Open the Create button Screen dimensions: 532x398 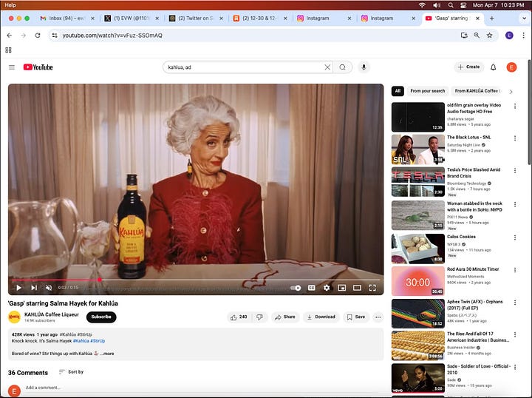469,67
